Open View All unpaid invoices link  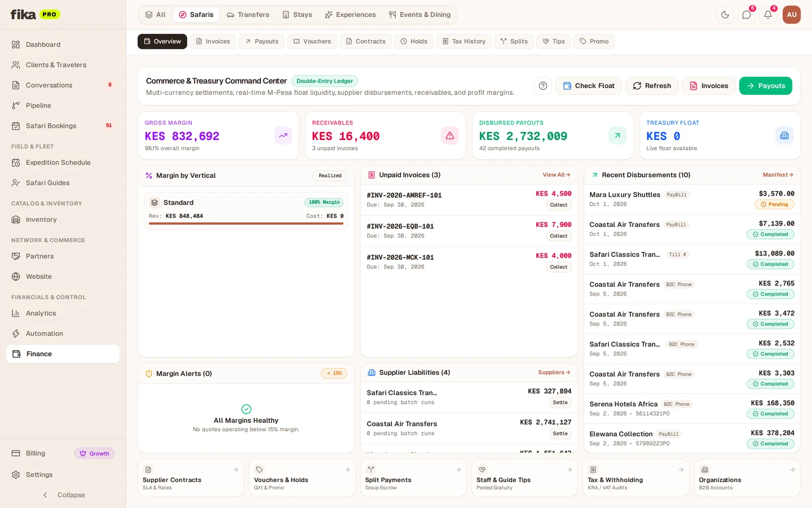point(557,175)
